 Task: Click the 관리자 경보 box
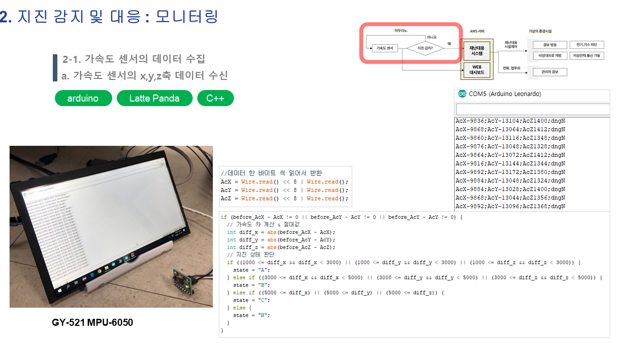(550, 72)
